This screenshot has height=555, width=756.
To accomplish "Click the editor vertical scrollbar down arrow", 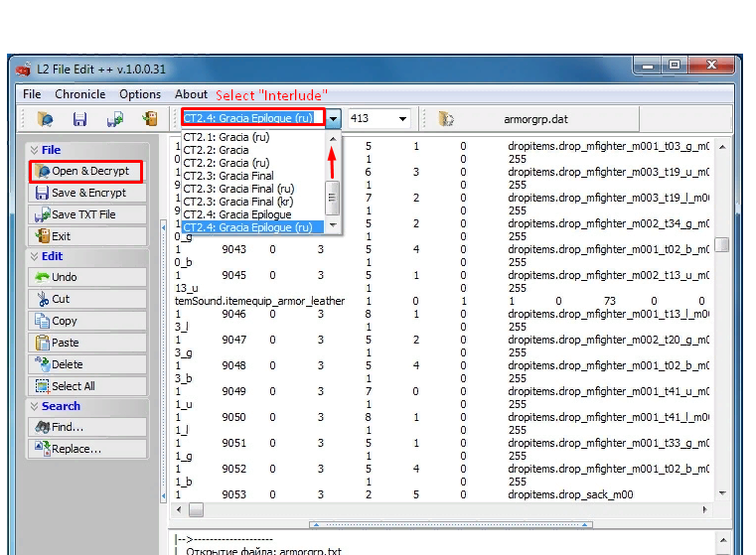I will [722, 492].
